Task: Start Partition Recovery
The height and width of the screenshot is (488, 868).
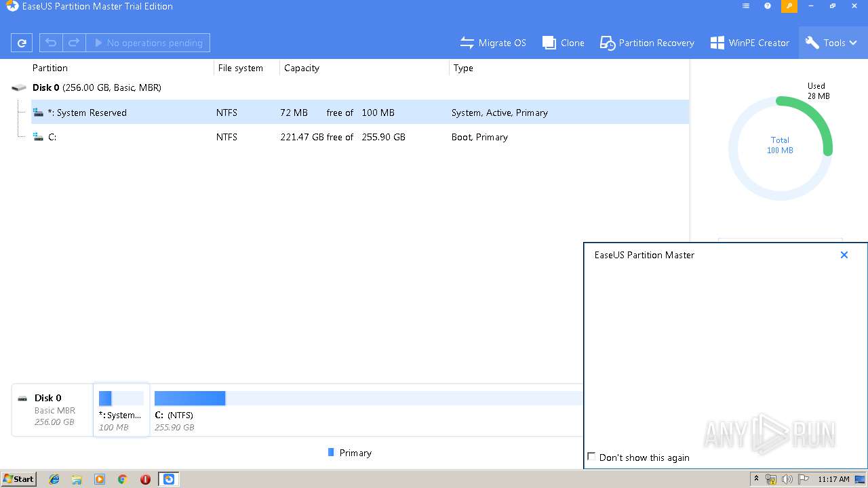Action: 647,43
